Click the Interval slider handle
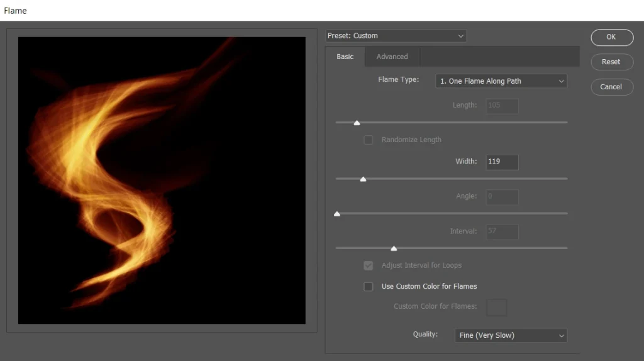The width and height of the screenshot is (644, 361). (x=394, y=248)
